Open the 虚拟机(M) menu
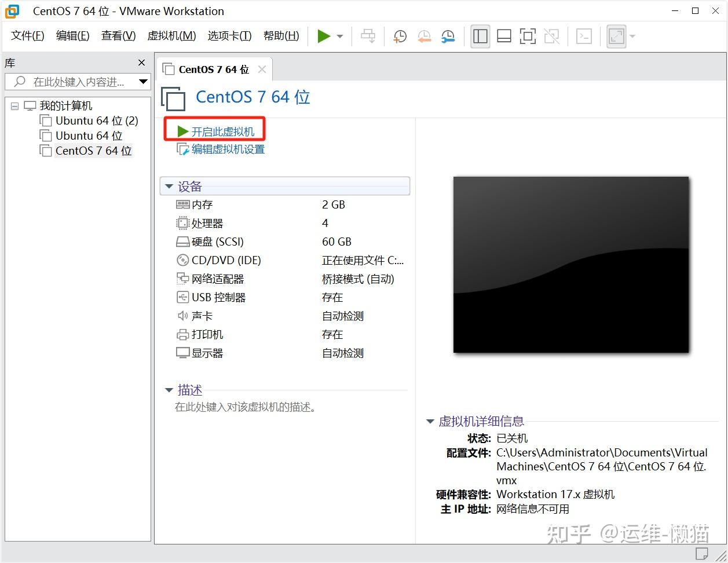This screenshot has height=563, width=728. click(x=172, y=36)
